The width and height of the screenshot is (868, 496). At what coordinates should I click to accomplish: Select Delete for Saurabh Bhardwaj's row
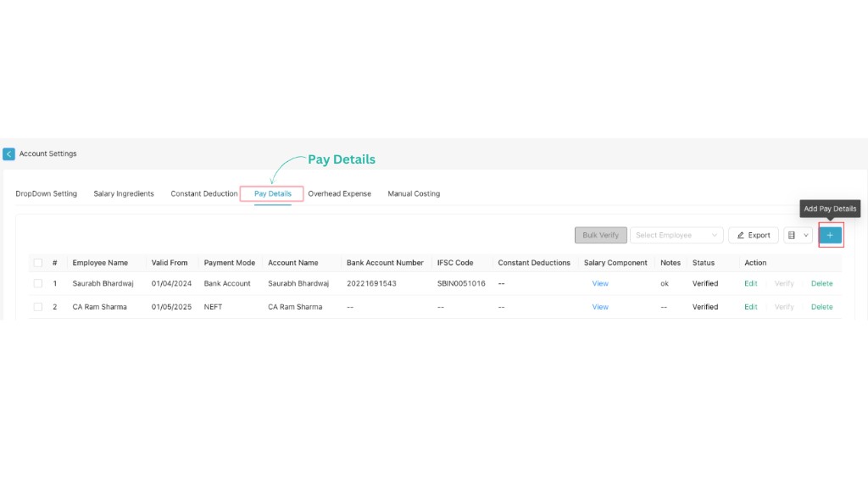pos(821,283)
